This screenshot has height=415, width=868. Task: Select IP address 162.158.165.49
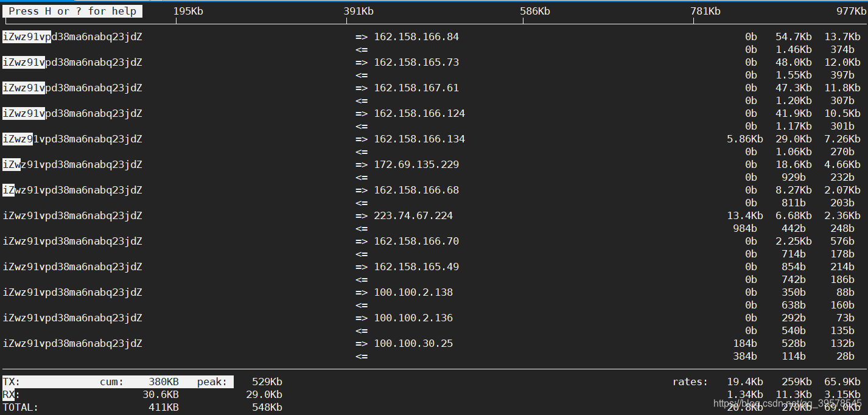pyautogui.click(x=416, y=267)
